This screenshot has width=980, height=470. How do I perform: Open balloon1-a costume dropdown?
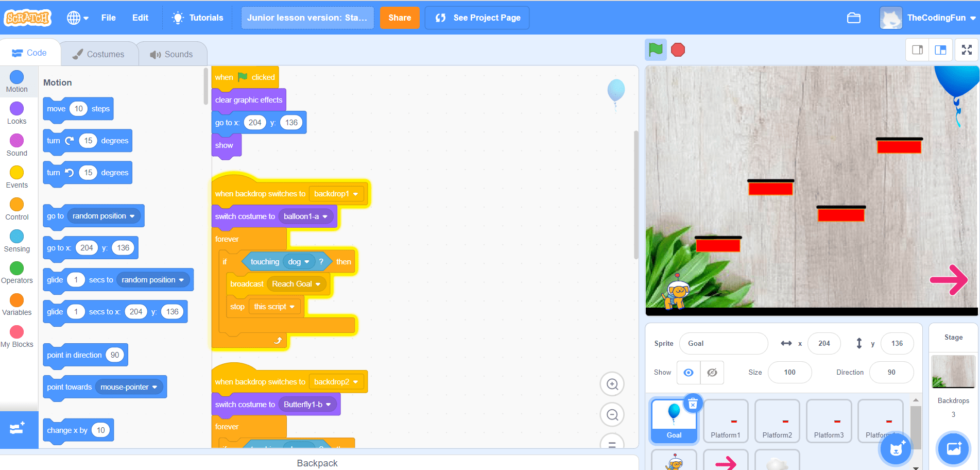pyautogui.click(x=306, y=216)
